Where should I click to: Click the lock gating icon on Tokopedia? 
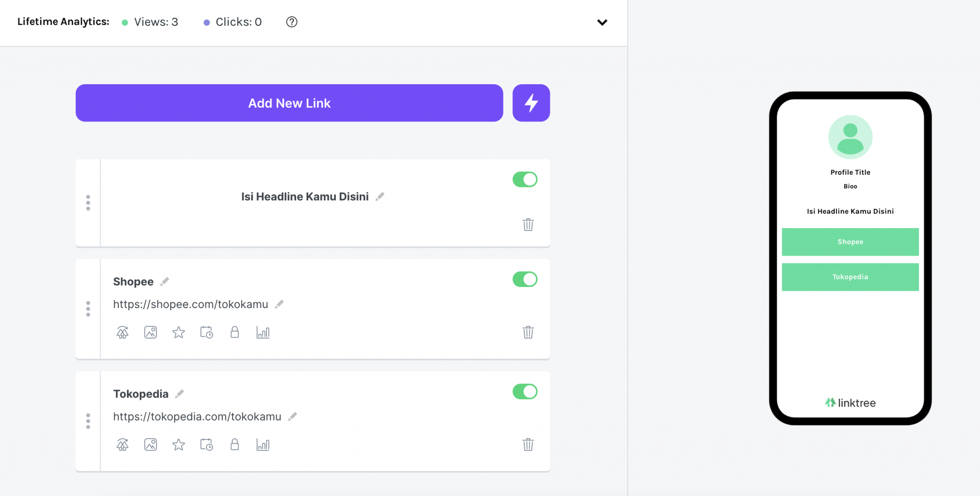pyautogui.click(x=234, y=445)
